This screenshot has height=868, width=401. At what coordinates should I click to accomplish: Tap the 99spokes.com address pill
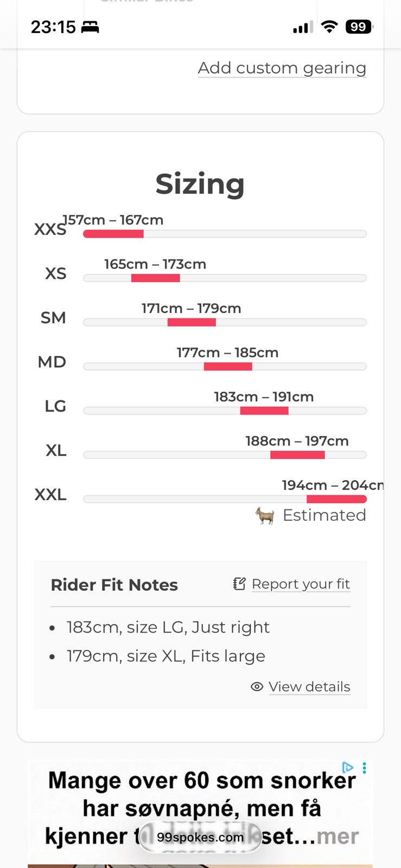(x=200, y=837)
